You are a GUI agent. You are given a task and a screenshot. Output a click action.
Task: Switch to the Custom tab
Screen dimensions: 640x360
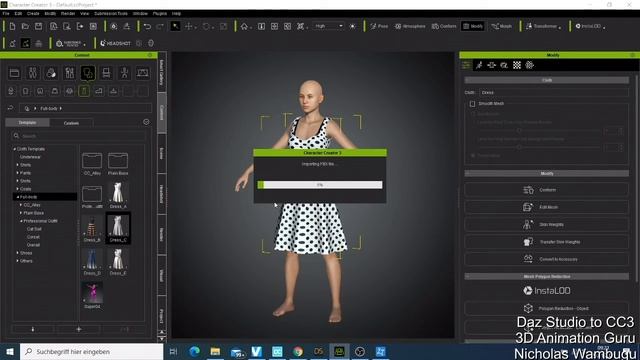pos(71,123)
